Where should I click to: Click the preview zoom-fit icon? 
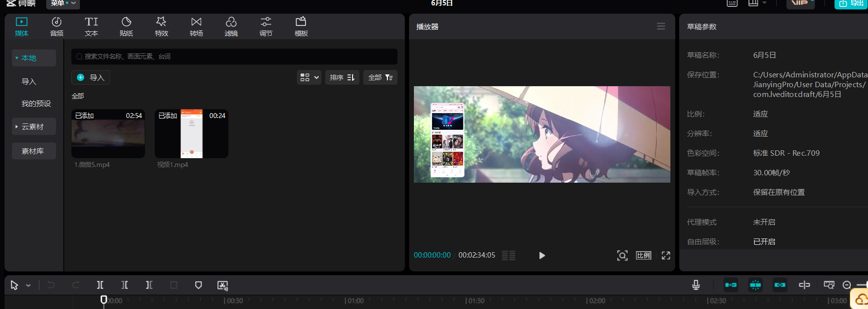622,255
